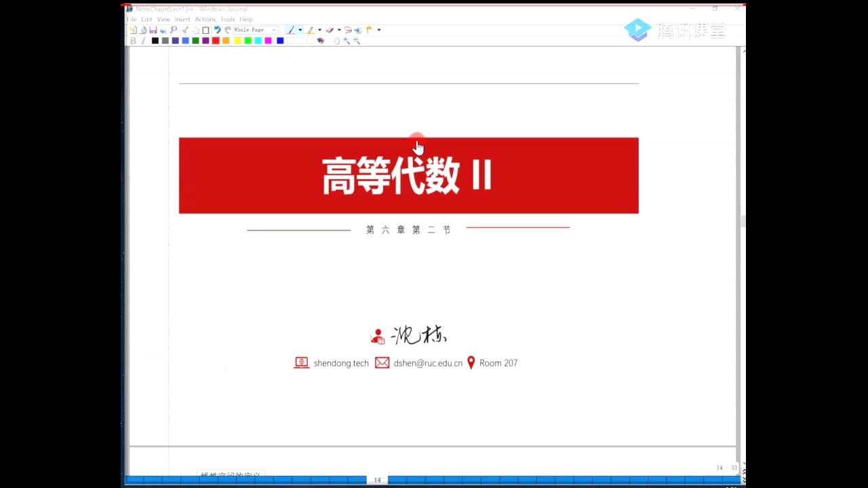Image resolution: width=868 pixels, height=488 pixels.
Task: Create a new note with toolbar icon
Action: tap(134, 30)
